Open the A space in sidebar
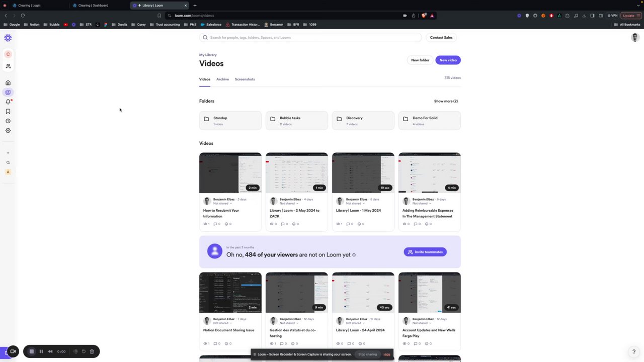Screen dimensions: 644x362 click(8, 172)
